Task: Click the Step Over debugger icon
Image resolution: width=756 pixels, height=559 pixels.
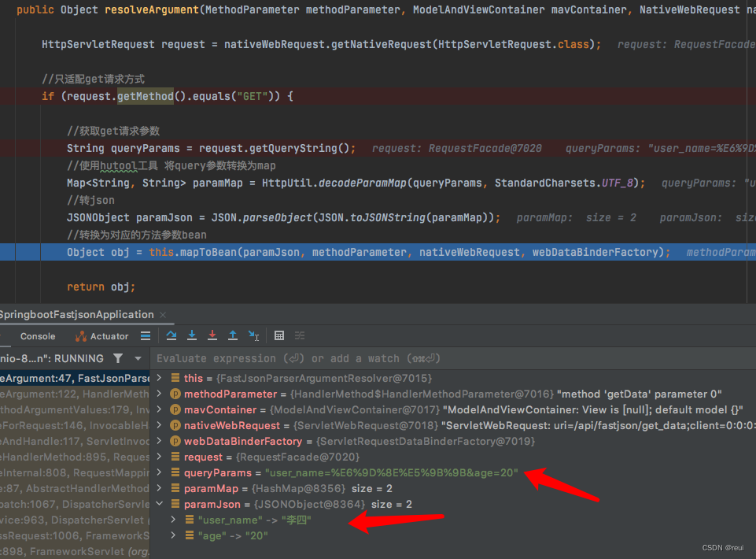Action: 171,335
